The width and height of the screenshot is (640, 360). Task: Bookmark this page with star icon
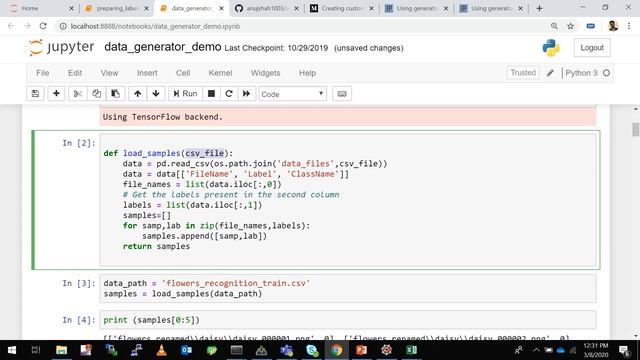570,26
